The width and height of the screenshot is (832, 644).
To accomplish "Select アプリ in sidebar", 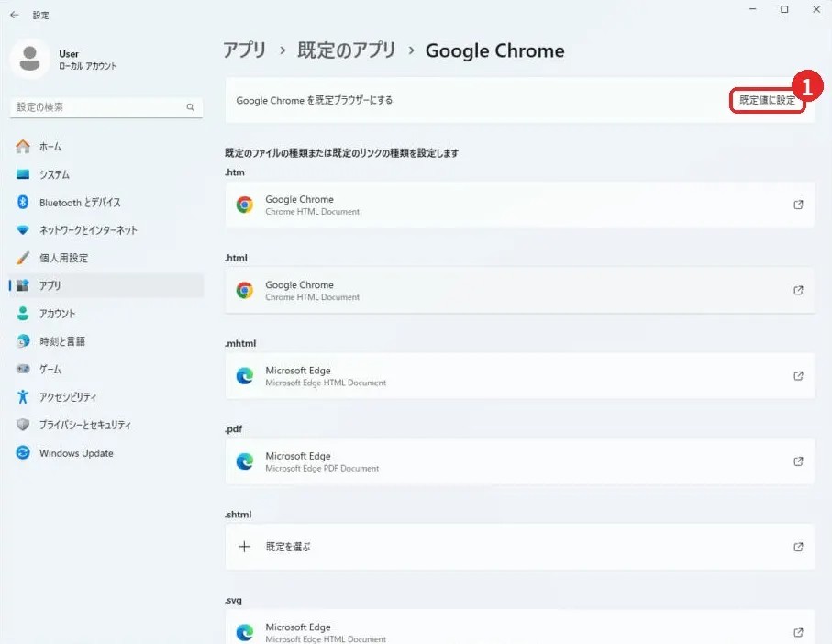I will (x=106, y=285).
